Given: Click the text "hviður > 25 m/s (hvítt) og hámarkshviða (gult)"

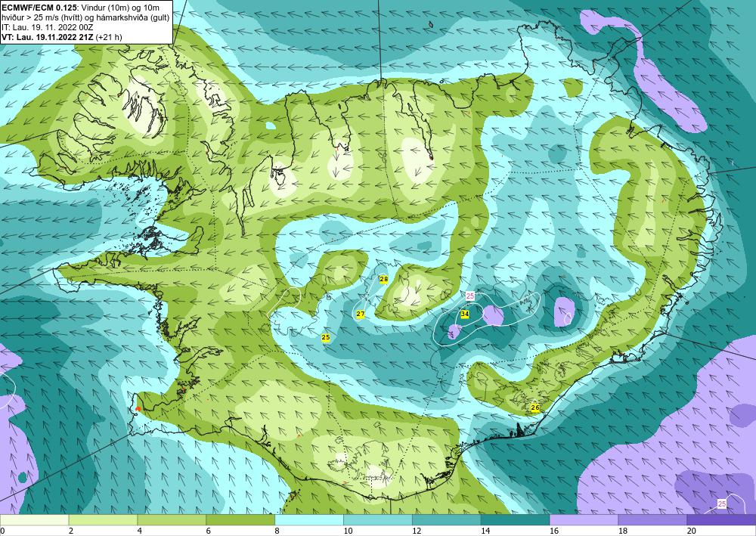Looking at the screenshot, I should coord(85,17).
